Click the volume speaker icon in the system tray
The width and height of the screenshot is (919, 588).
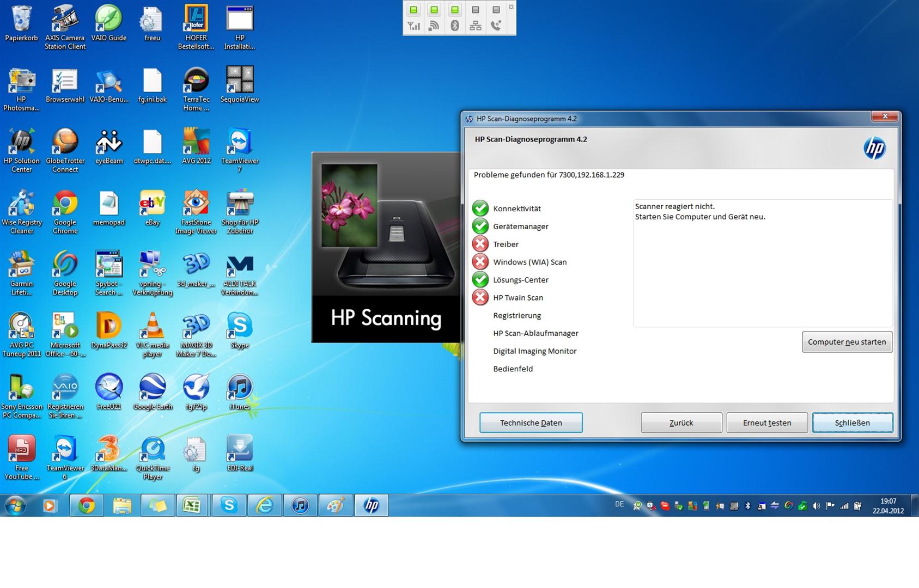[x=816, y=506]
